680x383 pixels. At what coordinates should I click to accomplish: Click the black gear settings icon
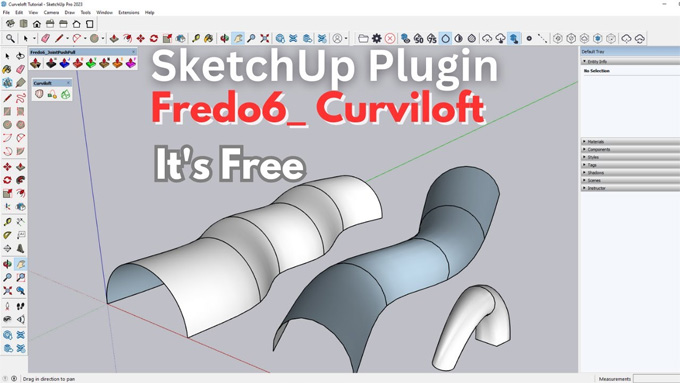tap(376, 39)
